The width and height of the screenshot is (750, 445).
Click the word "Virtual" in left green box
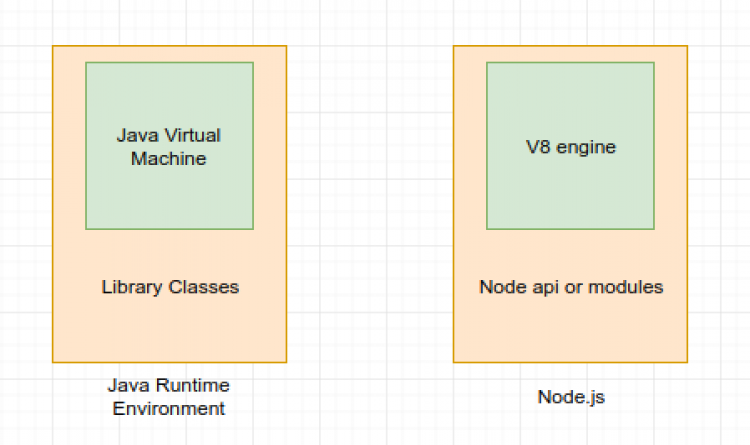(x=194, y=135)
